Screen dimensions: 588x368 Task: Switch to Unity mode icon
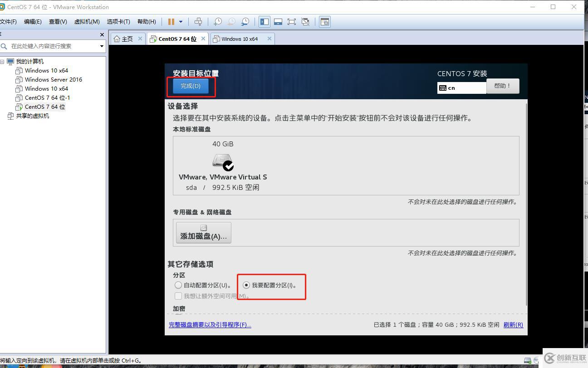[x=305, y=22]
